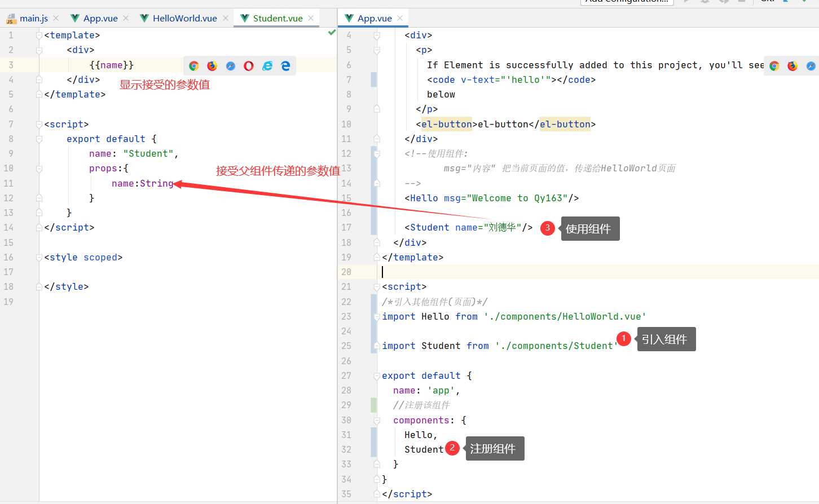Collapse the <template> block in Student.vue
This screenshot has height=504, width=819.
click(39, 35)
